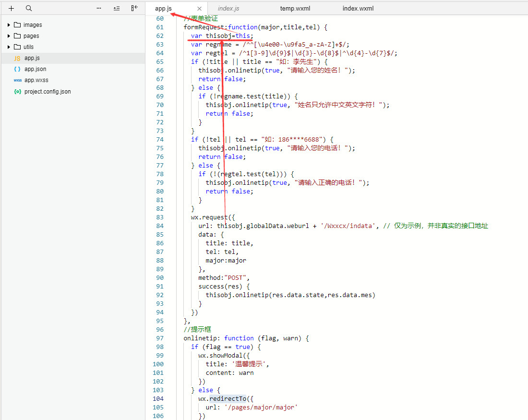This screenshot has height=420, width=528.
Task: Open app.wxss in the file tree
Action: [x=36, y=80]
